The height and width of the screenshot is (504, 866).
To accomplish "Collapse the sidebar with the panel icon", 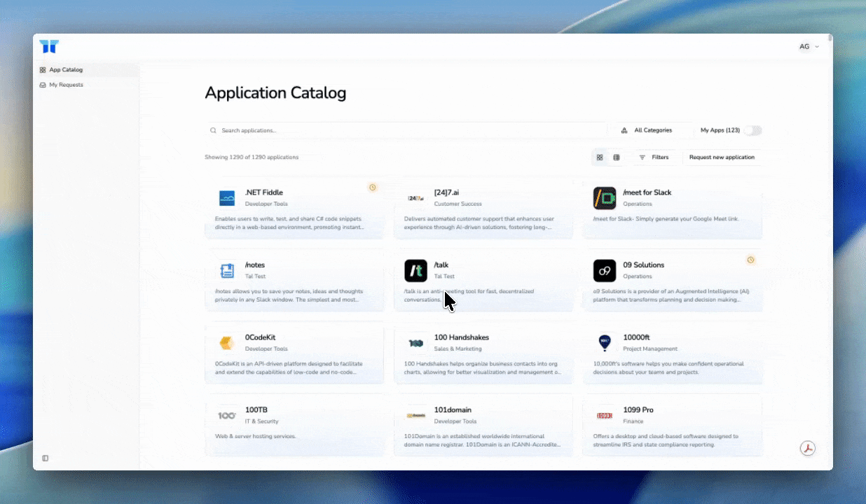I will click(46, 458).
